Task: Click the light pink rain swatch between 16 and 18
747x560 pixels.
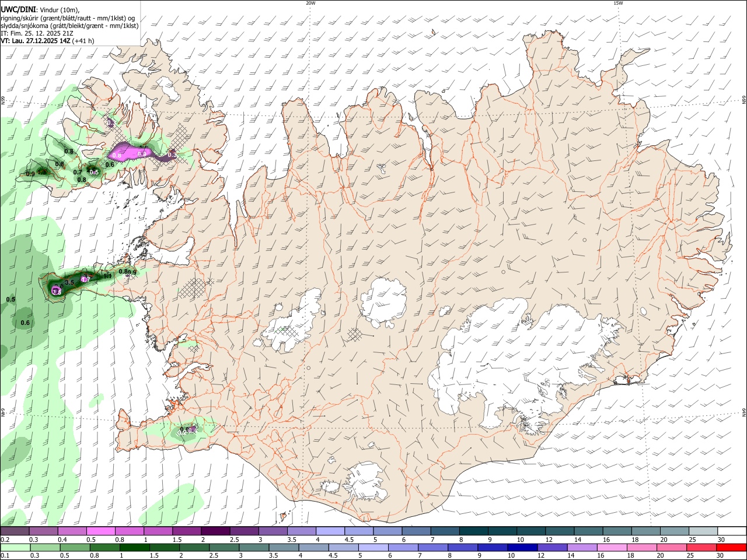Action: tap(613, 548)
